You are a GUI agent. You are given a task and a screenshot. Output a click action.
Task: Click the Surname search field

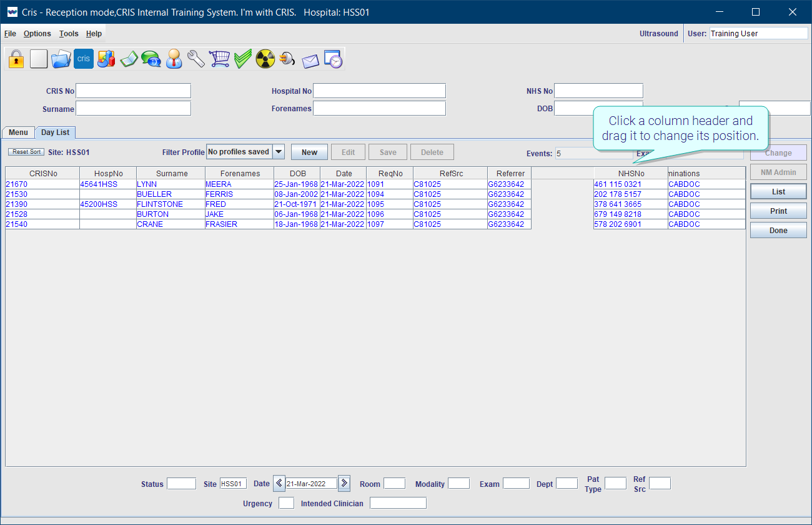[x=133, y=109]
